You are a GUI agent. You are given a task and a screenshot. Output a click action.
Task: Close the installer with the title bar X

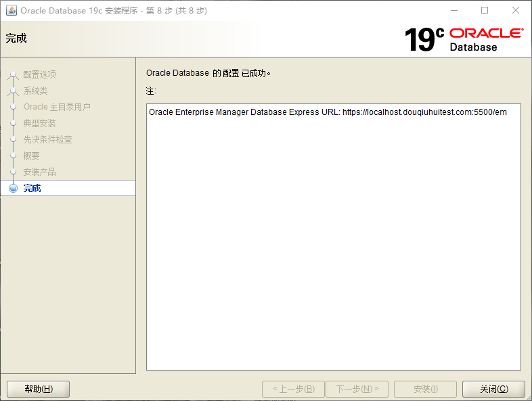516,11
